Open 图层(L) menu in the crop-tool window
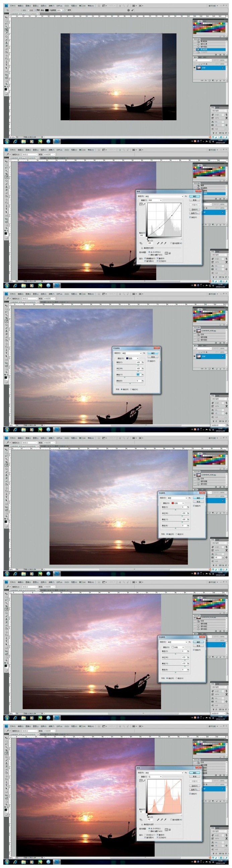232x868 pixels. (35, 6)
